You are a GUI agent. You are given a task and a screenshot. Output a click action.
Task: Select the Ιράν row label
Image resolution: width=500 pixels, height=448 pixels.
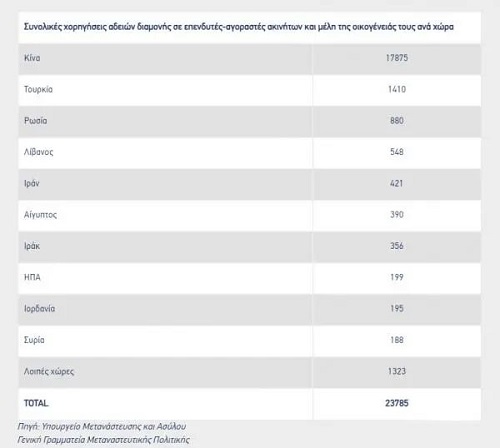click(x=32, y=183)
